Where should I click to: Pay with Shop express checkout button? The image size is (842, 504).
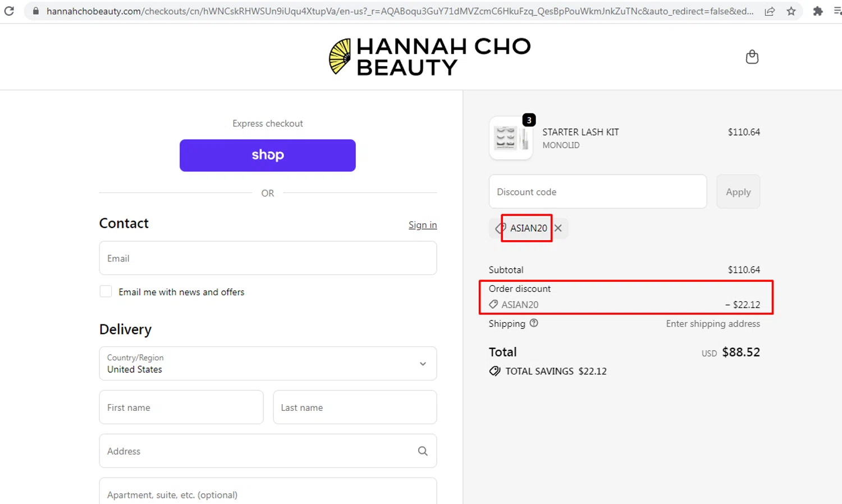[x=268, y=155]
